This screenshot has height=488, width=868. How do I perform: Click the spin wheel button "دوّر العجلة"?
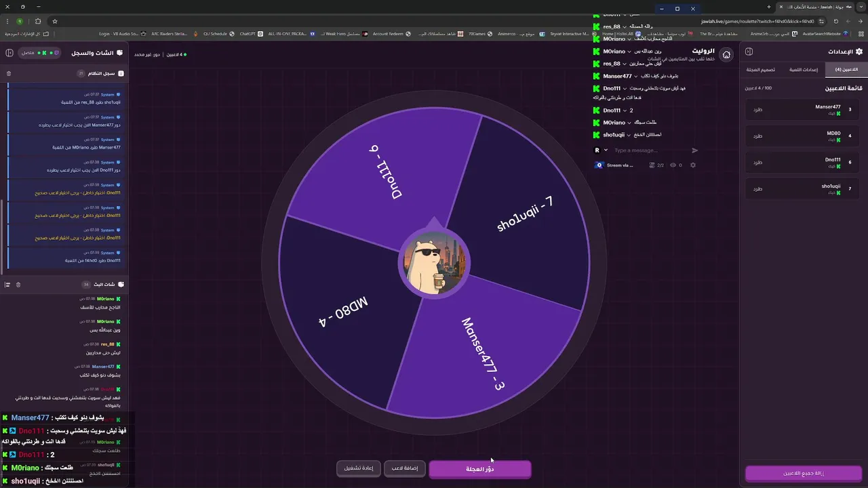(480, 468)
